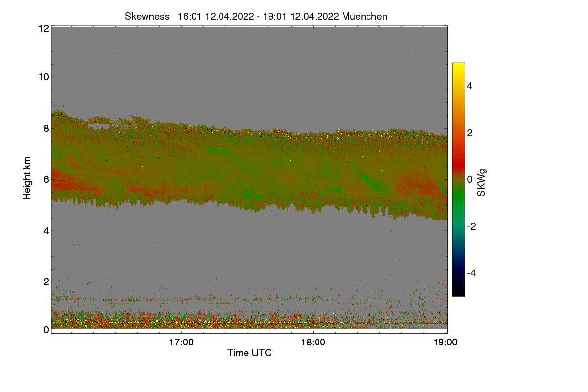
Task: Click the height tick label 6
Action: [x=46, y=179]
